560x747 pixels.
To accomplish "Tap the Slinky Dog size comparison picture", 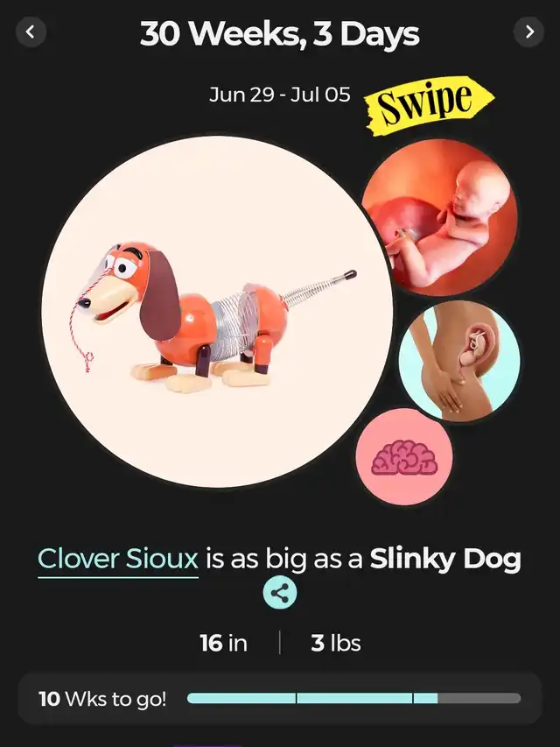I will [217, 312].
